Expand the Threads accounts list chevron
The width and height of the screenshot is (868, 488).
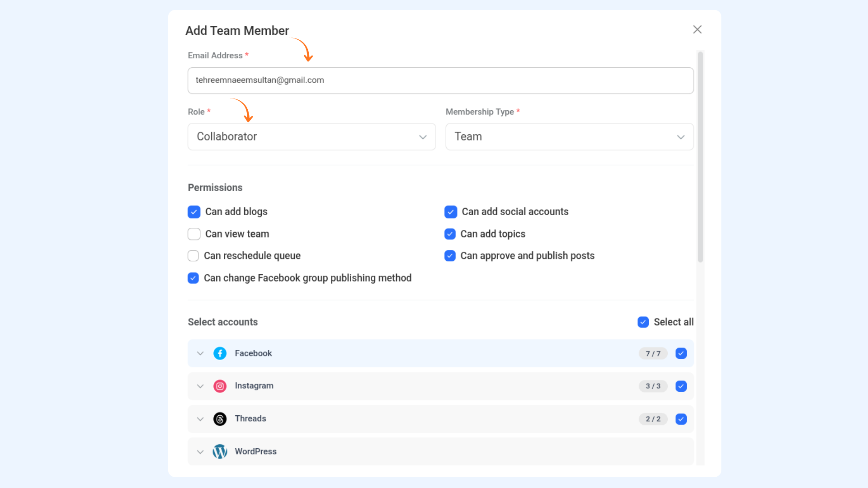200,419
